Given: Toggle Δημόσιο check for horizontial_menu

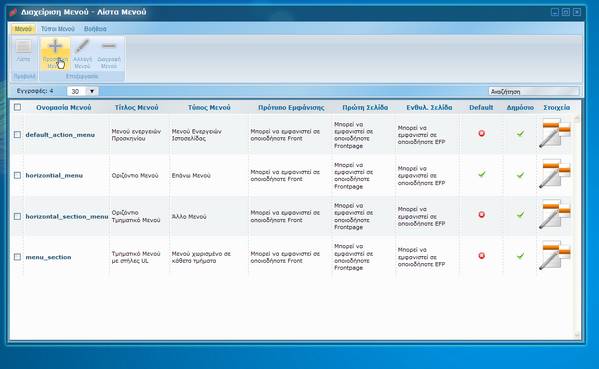Looking at the screenshot, I should [x=520, y=175].
